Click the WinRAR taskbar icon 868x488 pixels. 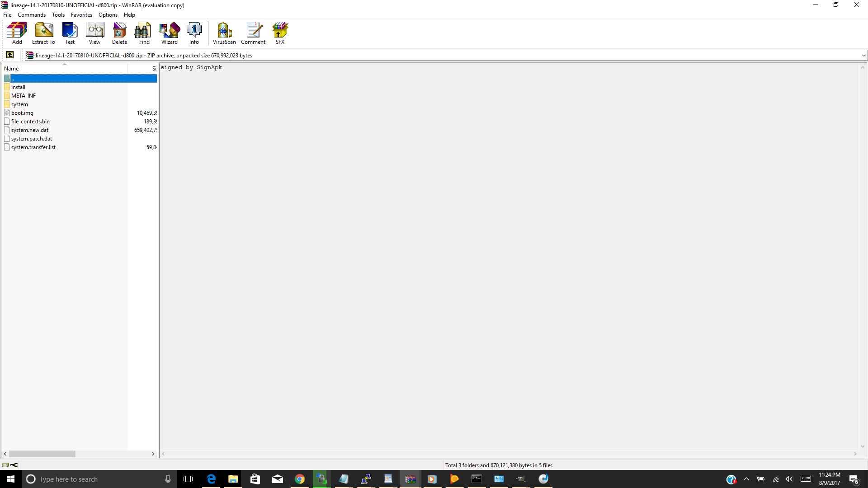tap(410, 479)
